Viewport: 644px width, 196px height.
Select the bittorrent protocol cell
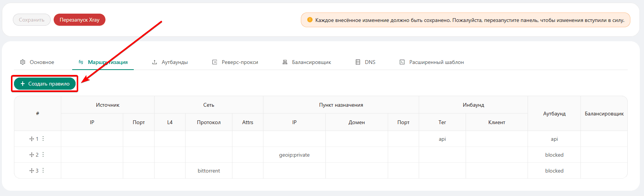[x=209, y=171]
